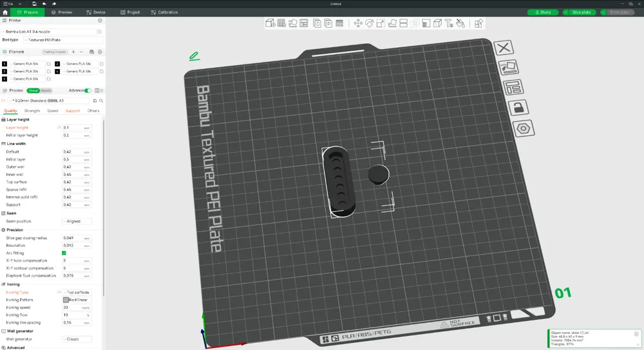Open the Support settings tab

coord(73,111)
